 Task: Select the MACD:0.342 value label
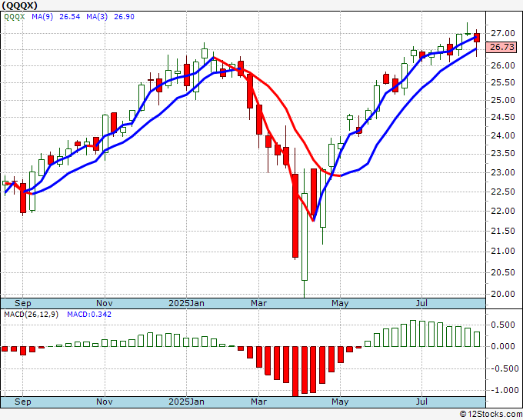(89, 315)
